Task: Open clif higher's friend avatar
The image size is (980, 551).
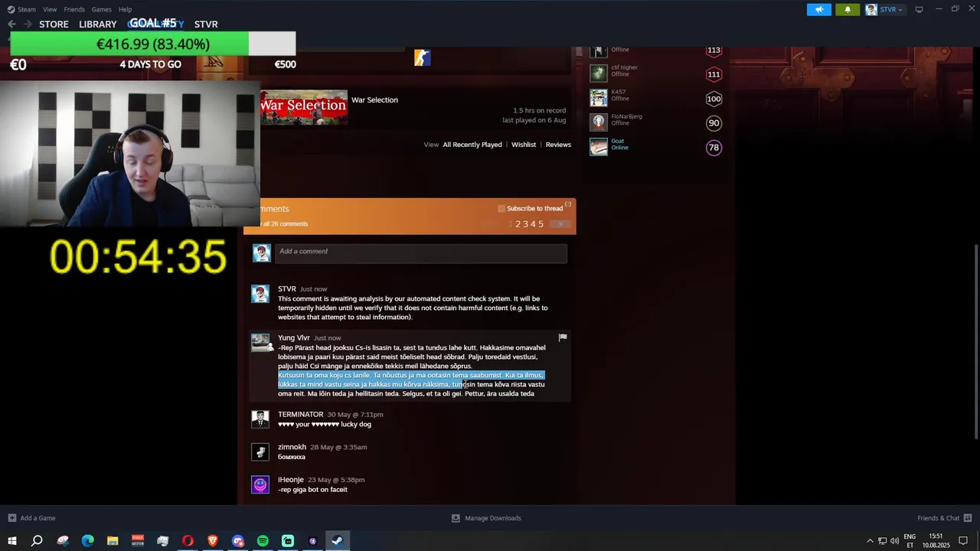Action: [x=598, y=73]
